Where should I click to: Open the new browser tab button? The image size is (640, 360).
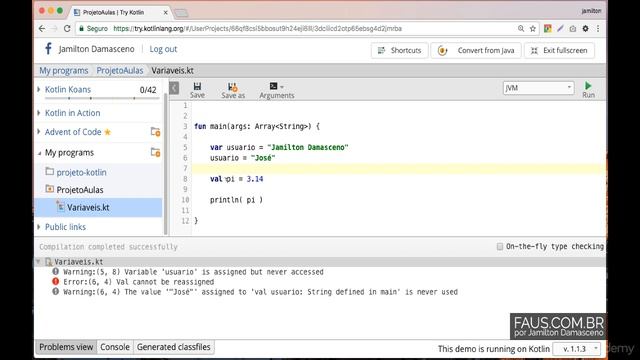(181, 13)
